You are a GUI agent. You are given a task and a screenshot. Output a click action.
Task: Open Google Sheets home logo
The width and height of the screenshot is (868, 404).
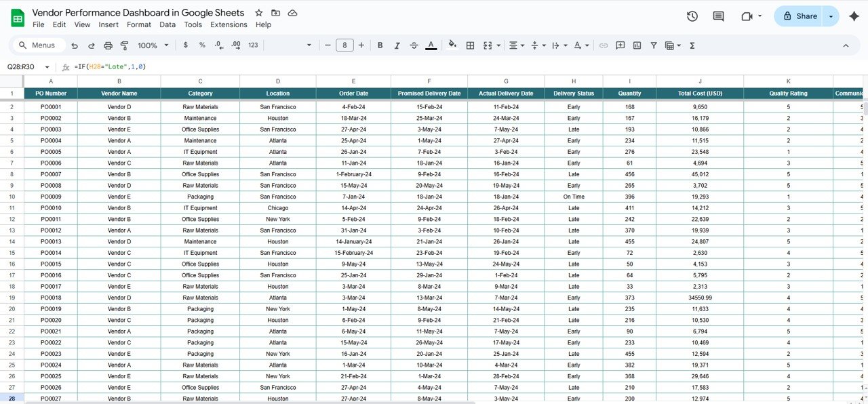18,18
